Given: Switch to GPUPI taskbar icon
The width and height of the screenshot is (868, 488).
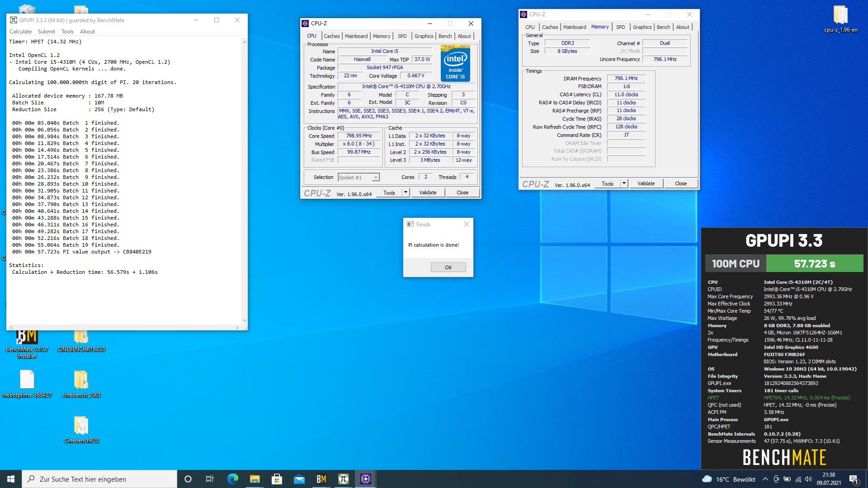Looking at the screenshot, I should 343,479.
